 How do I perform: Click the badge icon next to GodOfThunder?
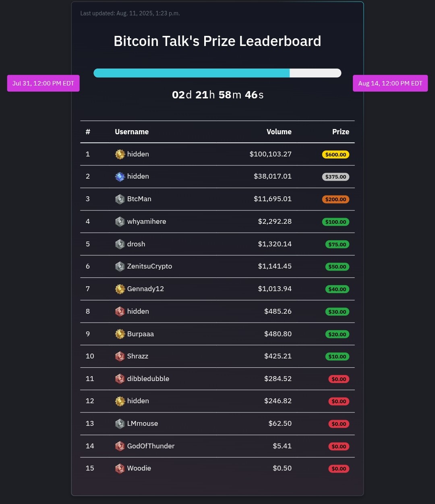pyautogui.click(x=120, y=446)
